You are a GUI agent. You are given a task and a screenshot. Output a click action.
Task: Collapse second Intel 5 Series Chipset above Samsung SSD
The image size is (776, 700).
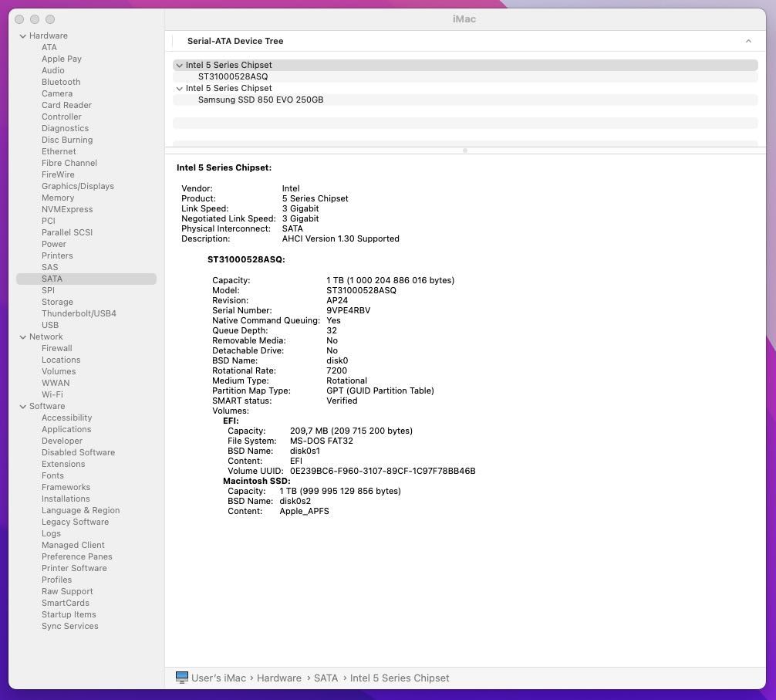click(x=179, y=89)
